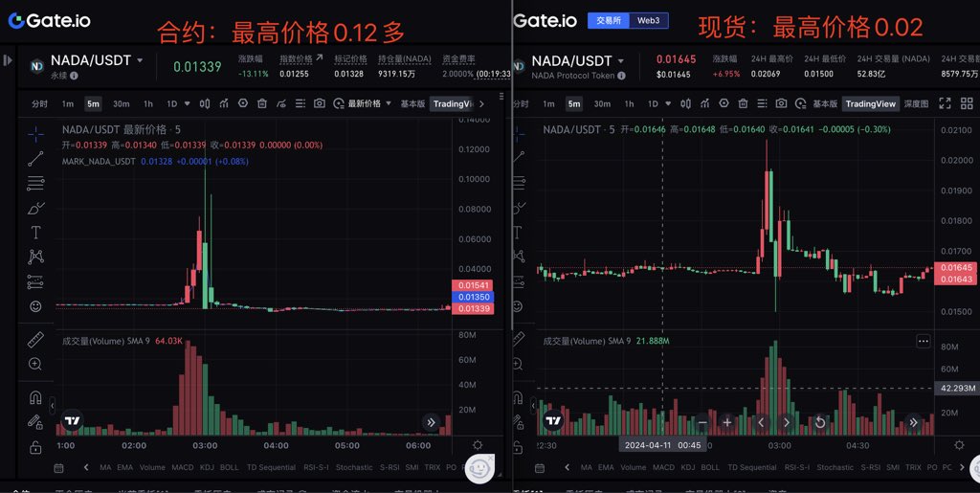Switch left chart to 基本版
Viewport: 980px width, 493px height.
pyautogui.click(x=412, y=103)
